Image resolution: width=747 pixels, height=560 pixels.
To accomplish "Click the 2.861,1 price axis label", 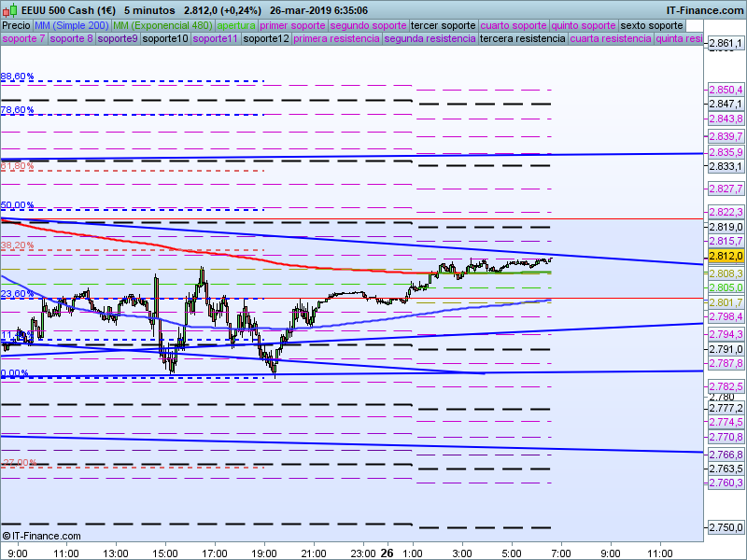I will 726,44.
